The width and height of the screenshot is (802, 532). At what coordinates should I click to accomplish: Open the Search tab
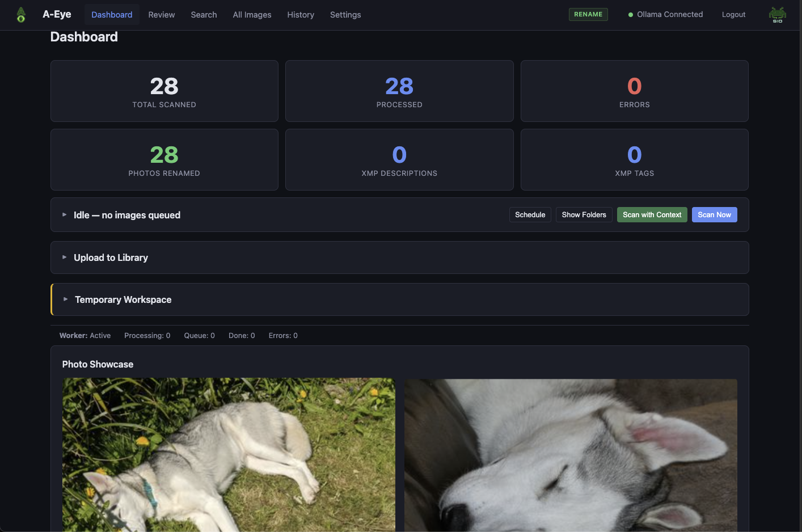point(204,15)
